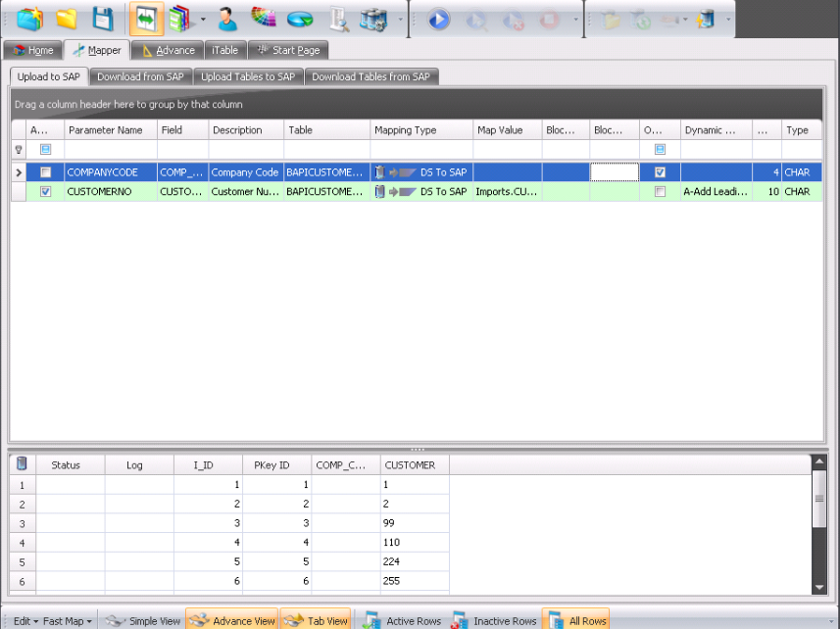This screenshot has width=840, height=629.
Task: Uncheck the Active box for CUSTOMERNO row
Action: (45, 192)
